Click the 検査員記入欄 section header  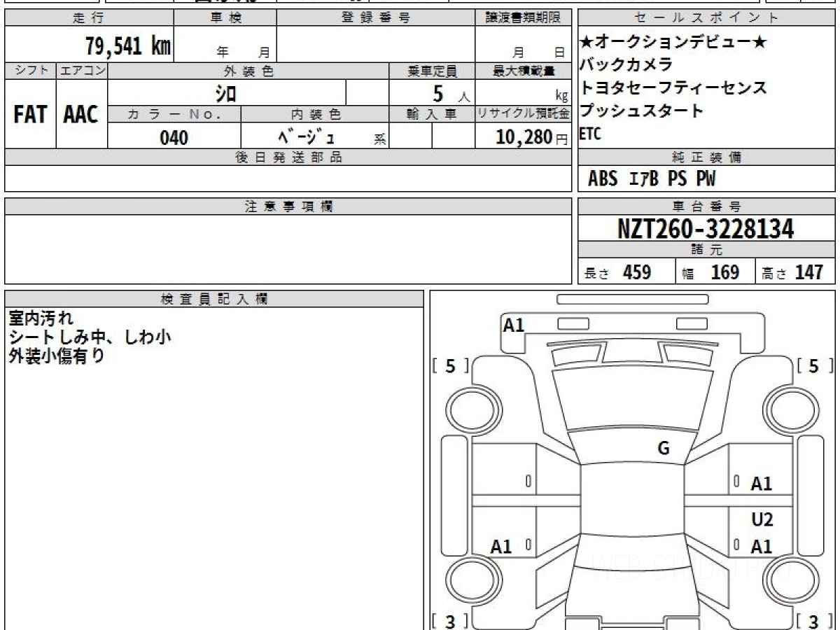pyautogui.click(x=214, y=299)
